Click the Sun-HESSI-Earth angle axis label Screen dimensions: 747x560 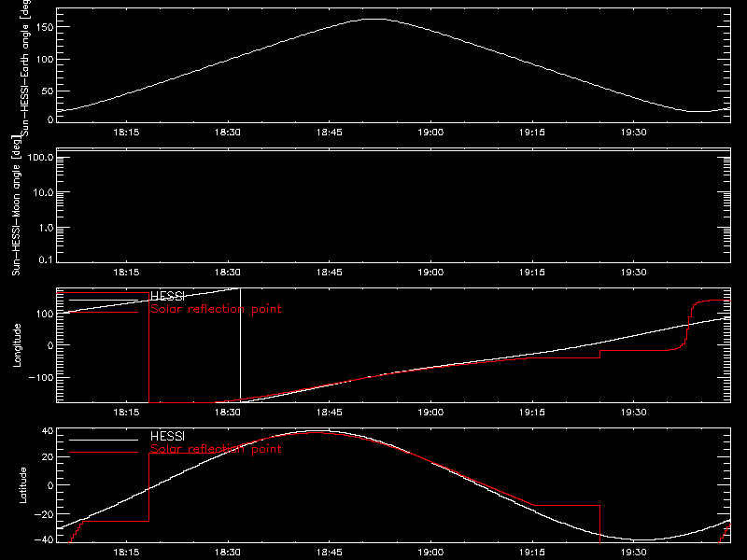coord(25,66)
